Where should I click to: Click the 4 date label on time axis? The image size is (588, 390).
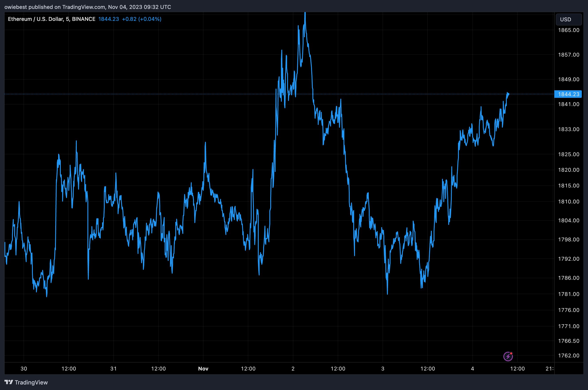tap(473, 369)
